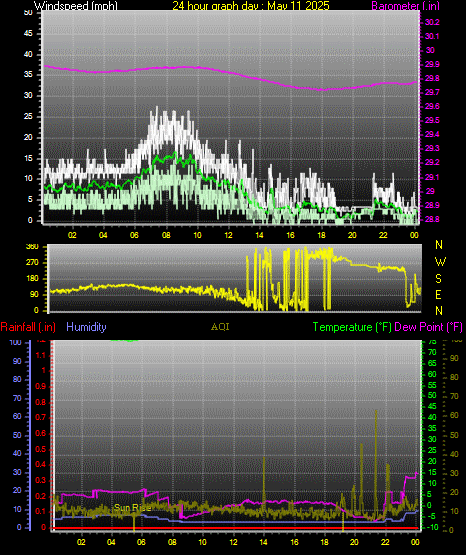Click the '-10' green temperature axis value
The image size is (466, 555).
point(433,527)
